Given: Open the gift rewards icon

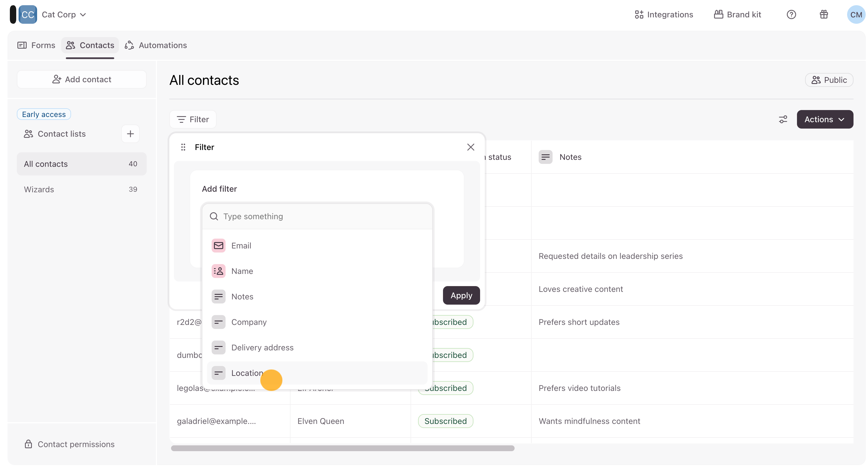Looking at the screenshot, I should (x=824, y=14).
